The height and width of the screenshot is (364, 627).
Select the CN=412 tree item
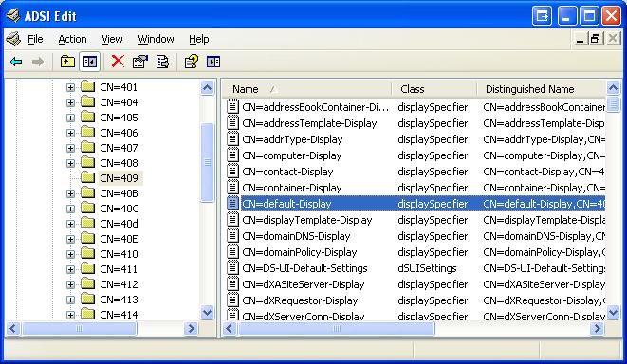pos(120,284)
